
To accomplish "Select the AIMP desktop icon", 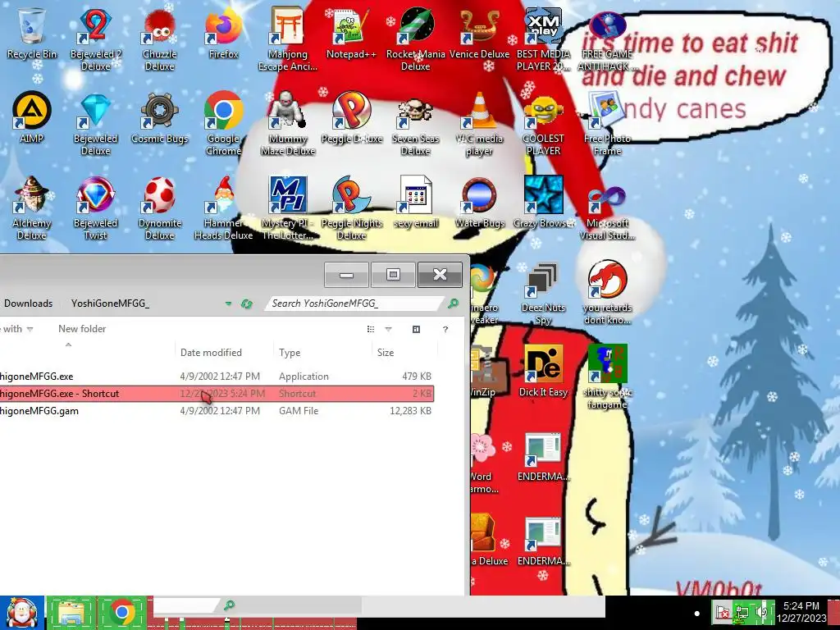I will (32, 118).
